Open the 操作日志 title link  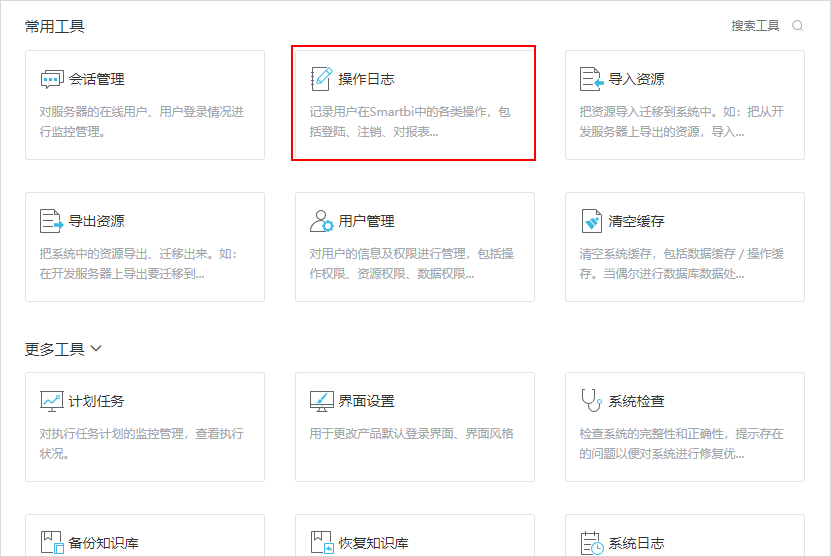tap(366, 79)
